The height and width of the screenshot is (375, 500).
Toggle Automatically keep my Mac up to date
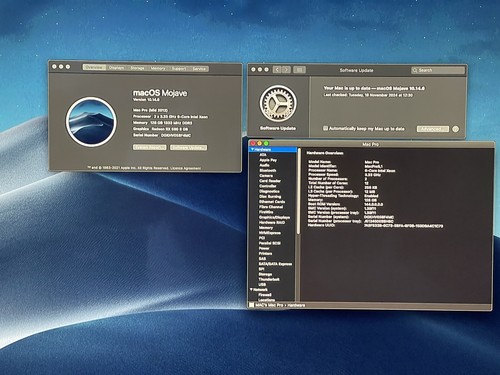click(x=325, y=128)
